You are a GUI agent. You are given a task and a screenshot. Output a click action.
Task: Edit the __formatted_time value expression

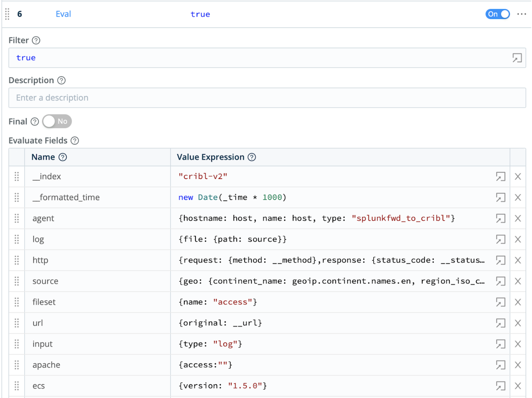(332, 198)
